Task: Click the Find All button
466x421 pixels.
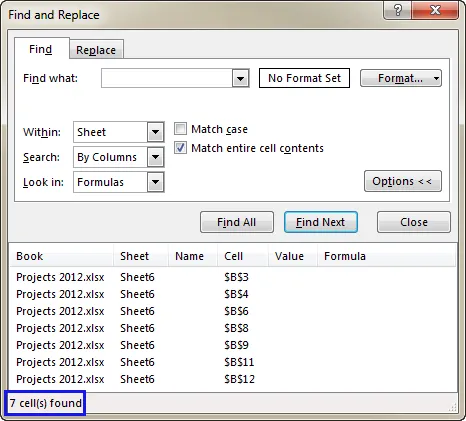Action: click(237, 222)
